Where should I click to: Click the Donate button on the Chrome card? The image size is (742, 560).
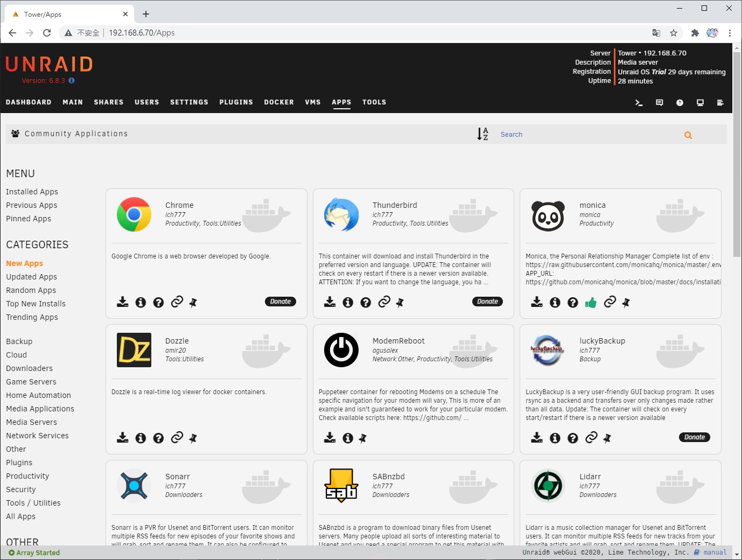coord(280,302)
